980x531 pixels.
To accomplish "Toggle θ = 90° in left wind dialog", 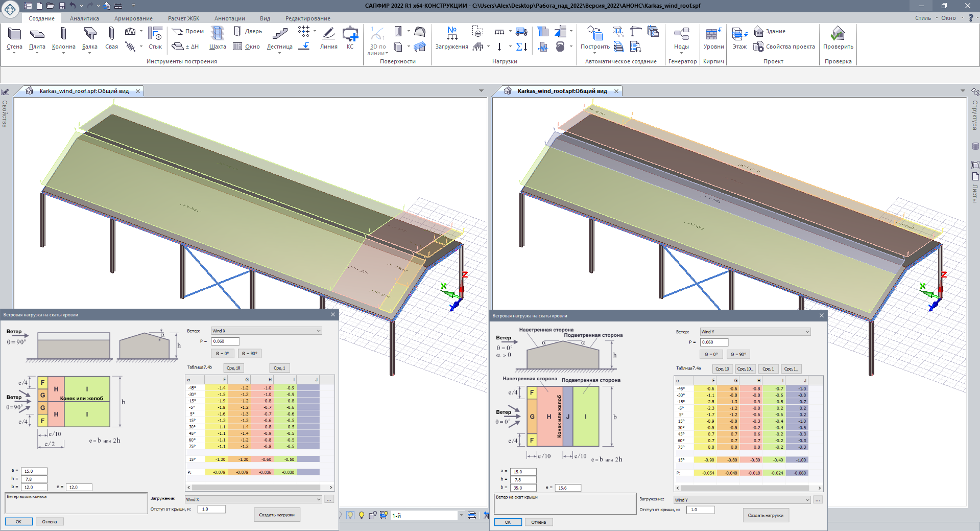I will [x=249, y=354].
